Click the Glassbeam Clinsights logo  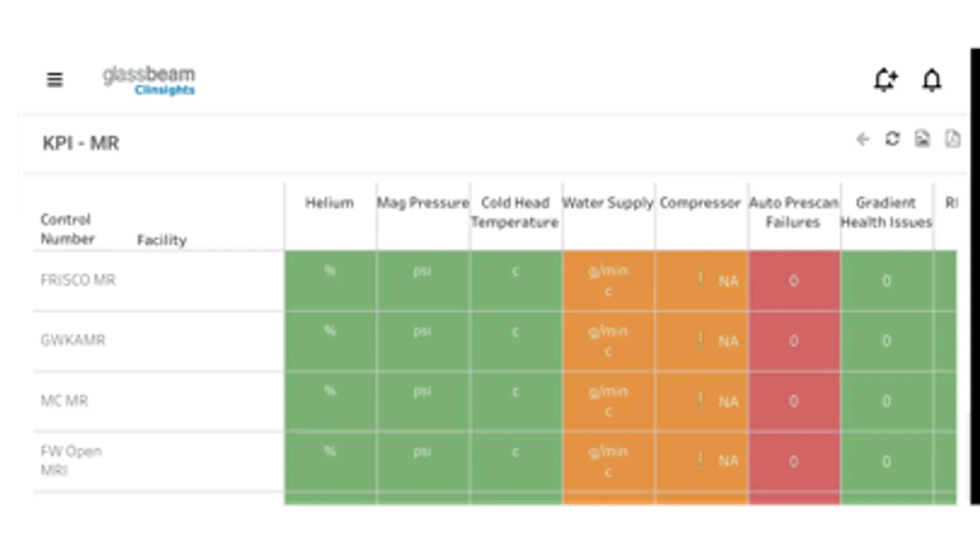pyautogui.click(x=149, y=81)
